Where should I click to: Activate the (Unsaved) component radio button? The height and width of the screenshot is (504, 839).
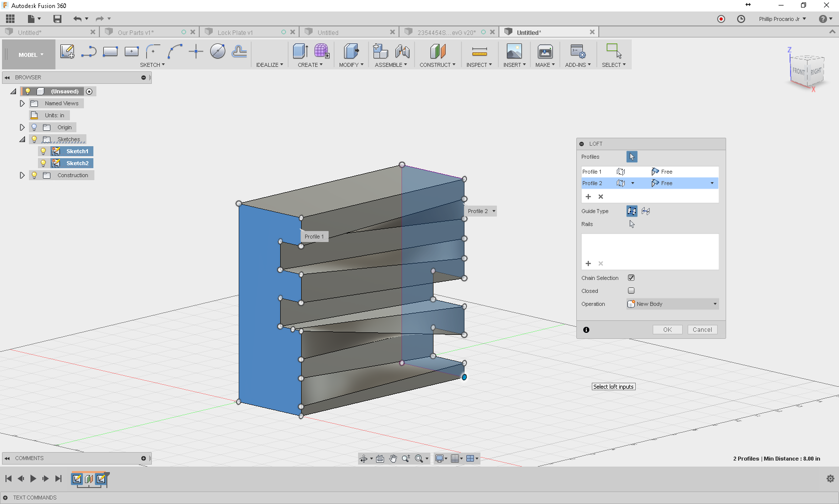89,91
